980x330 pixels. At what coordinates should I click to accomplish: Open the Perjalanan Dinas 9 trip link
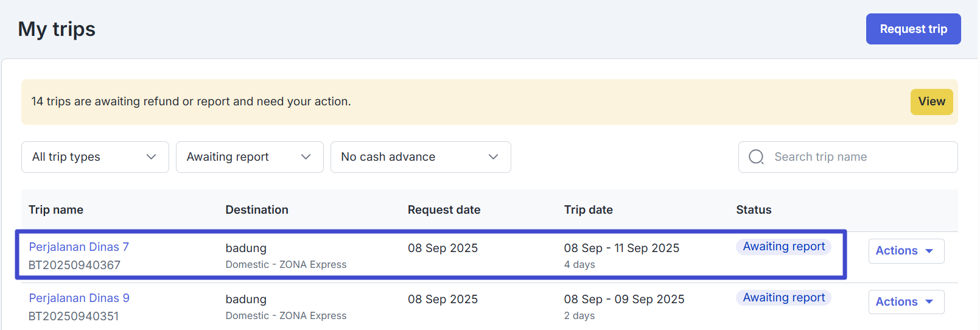tap(79, 298)
